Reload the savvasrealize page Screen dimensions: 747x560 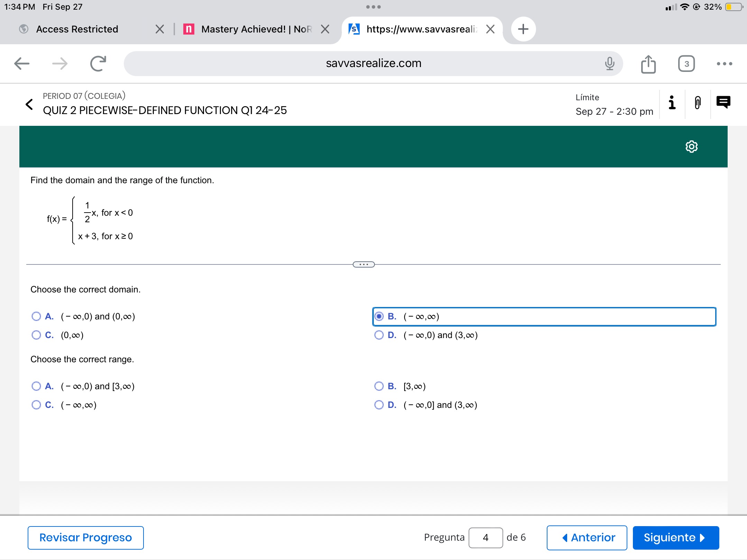coord(98,64)
